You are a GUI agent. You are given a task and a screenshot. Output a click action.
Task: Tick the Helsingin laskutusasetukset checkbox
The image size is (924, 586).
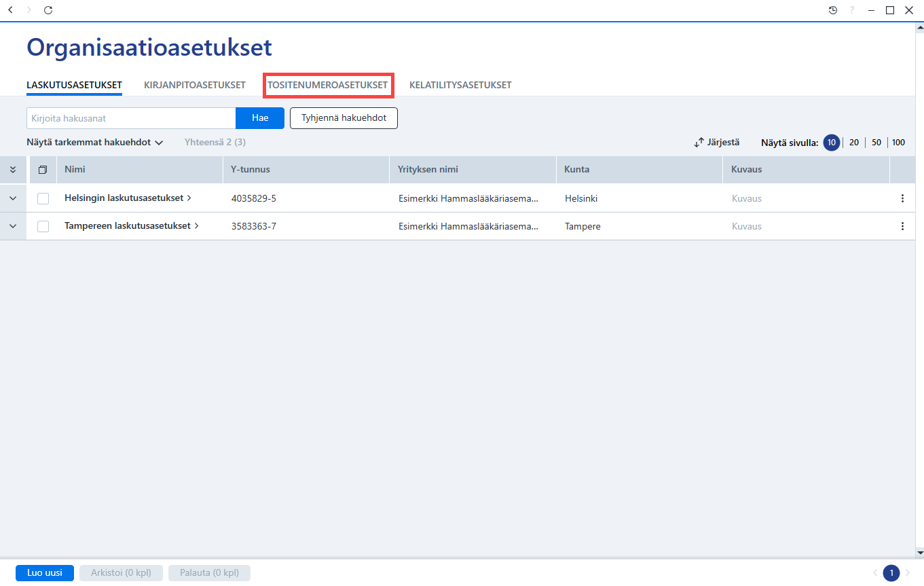tap(43, 198)
